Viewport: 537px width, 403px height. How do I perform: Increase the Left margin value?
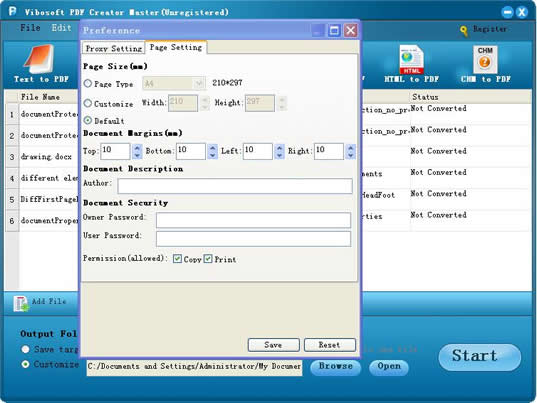[279, 148]
